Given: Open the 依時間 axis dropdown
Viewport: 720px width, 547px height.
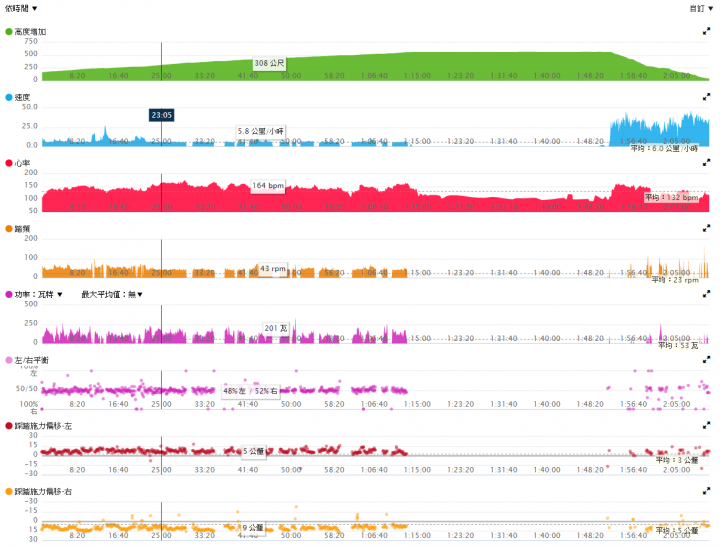Looking at the screenshot, I should (21, 8).
